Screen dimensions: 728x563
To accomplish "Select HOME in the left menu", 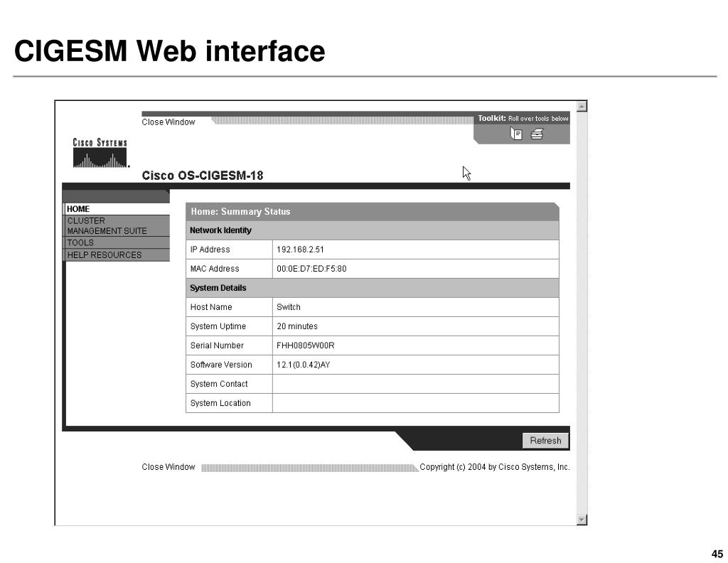I will (117, 209).
